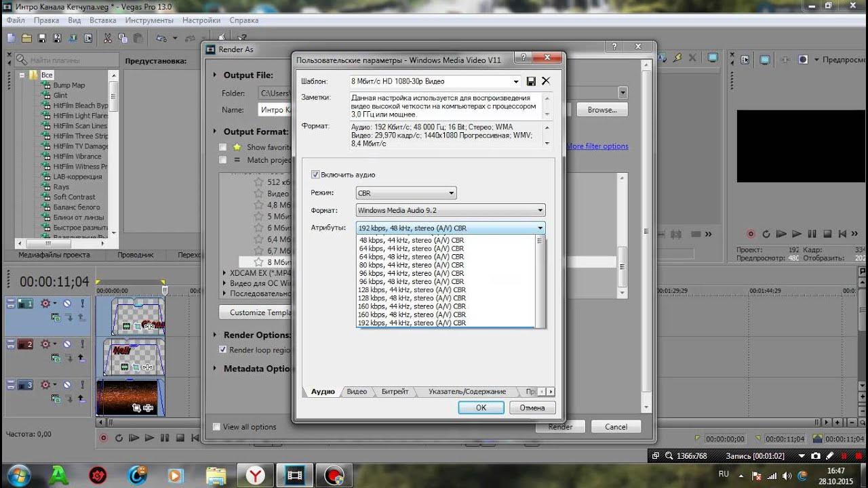
Task: Open the Настройки menu
Action: [x=201, y=20]
